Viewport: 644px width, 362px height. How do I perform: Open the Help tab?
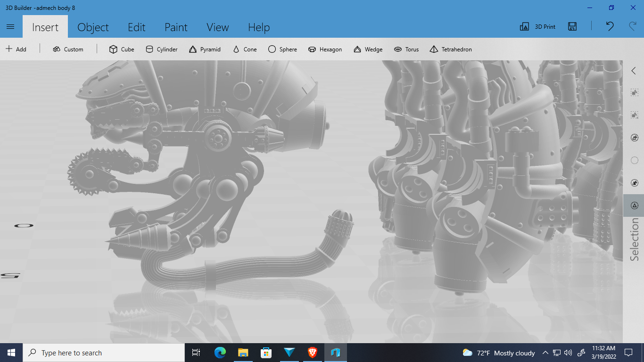(259, 27)
